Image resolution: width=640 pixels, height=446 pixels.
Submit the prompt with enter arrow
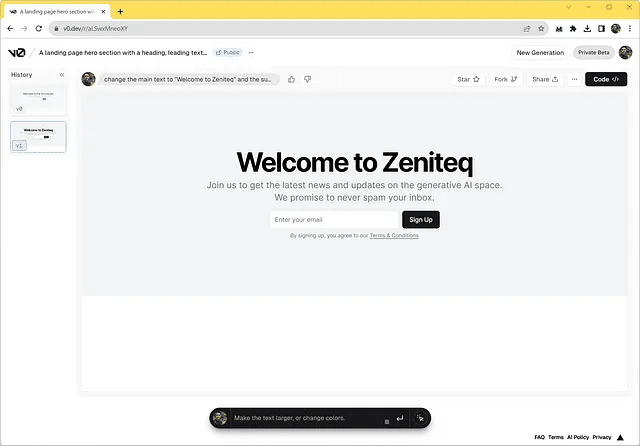point(400,418)
